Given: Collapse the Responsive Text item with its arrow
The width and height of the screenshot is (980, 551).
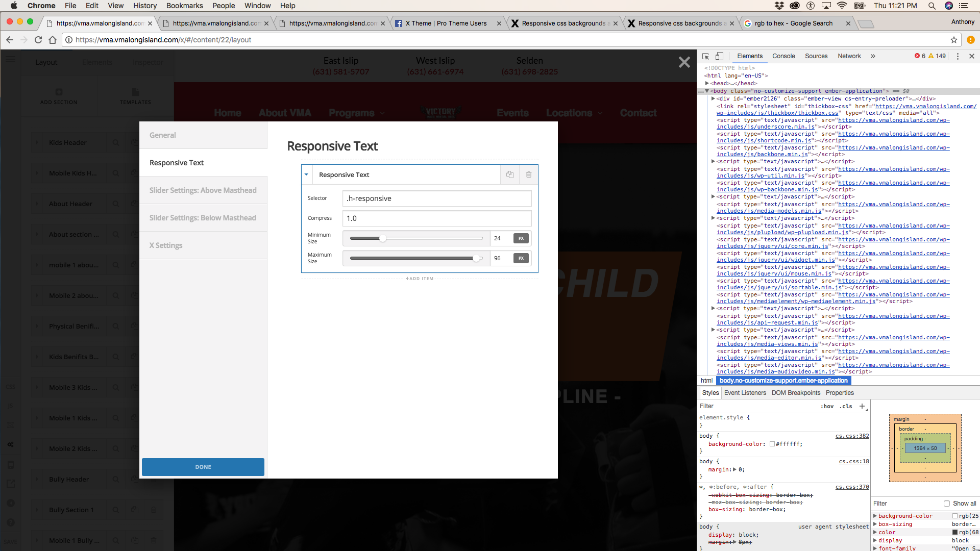Looking at the screenshot, I should click(306, 174).
